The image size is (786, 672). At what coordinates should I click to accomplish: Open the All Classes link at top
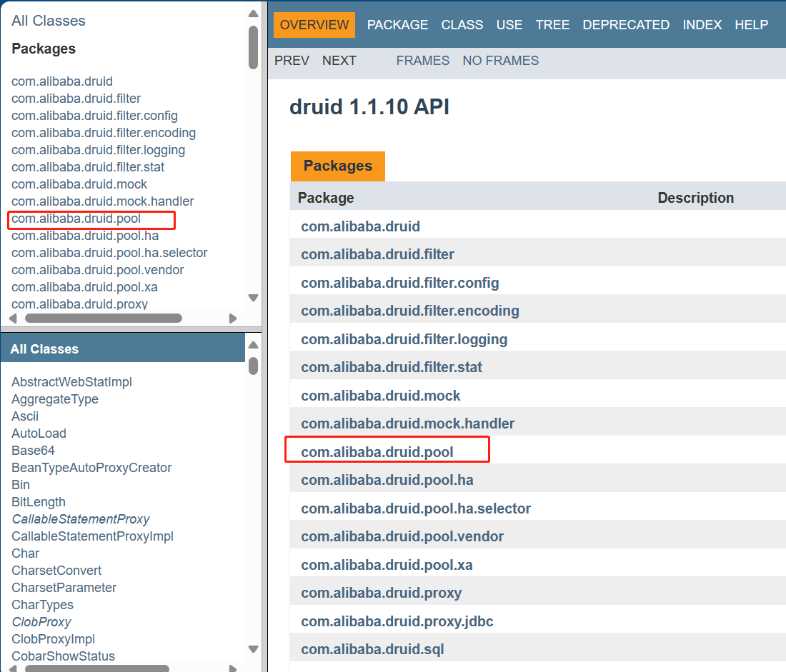click(x=49, y=21)
